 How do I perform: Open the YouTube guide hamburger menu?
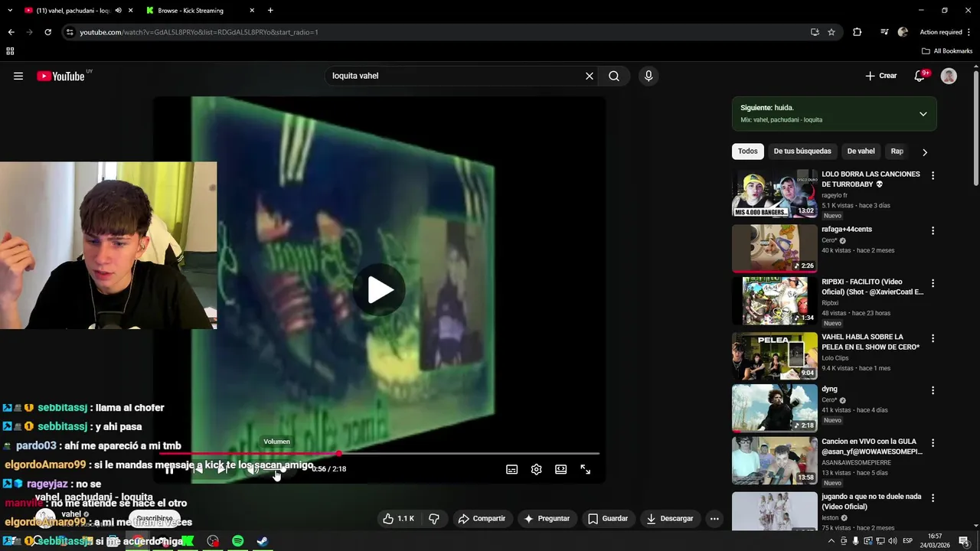[x=18, y=76]
